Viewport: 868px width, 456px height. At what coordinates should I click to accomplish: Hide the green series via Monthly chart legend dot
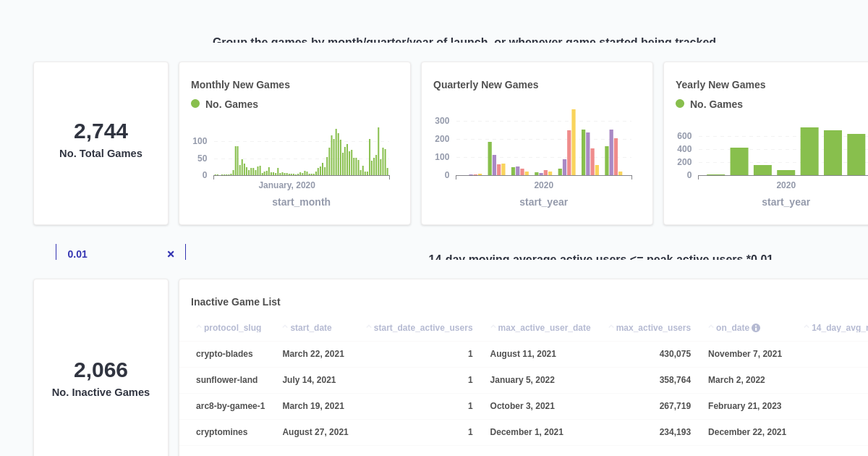pos(195,104)
